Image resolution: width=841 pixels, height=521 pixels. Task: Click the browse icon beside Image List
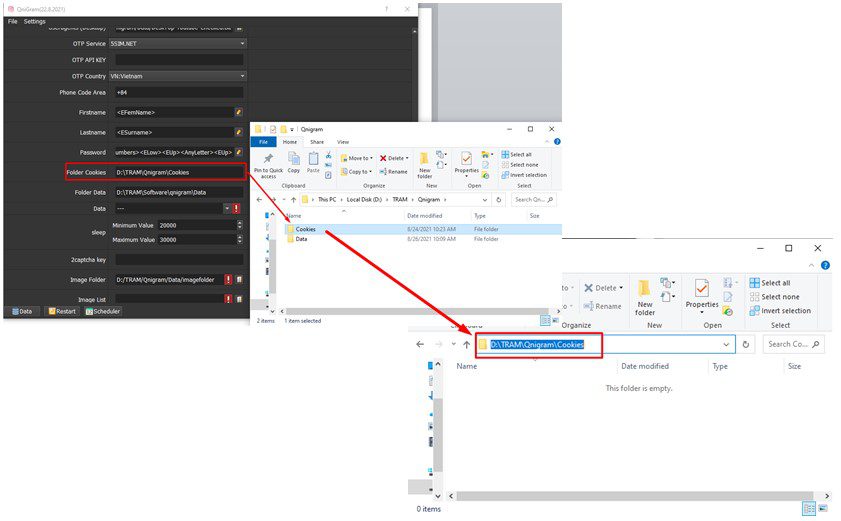tap(239, 299)
